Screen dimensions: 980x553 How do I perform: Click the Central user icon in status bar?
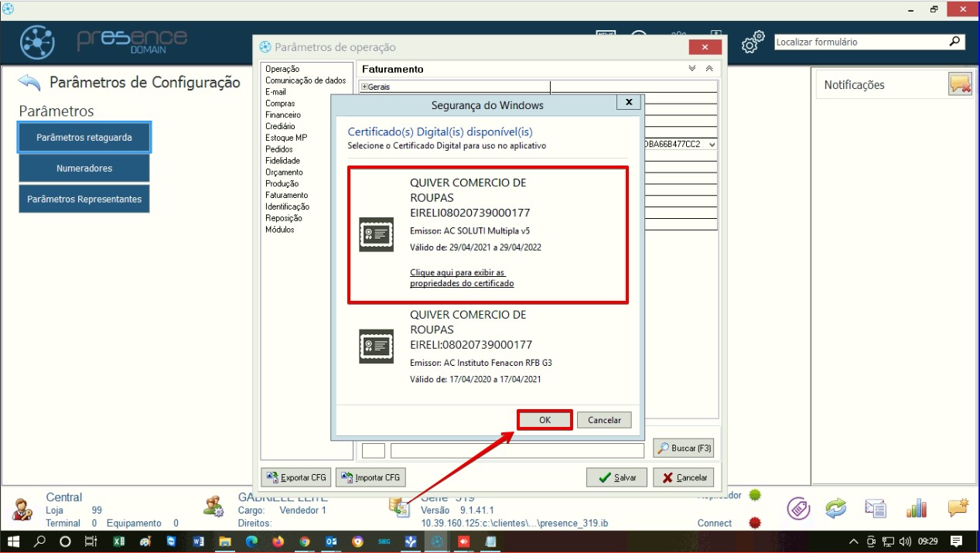pyautogui.click(x=22, y=509)
